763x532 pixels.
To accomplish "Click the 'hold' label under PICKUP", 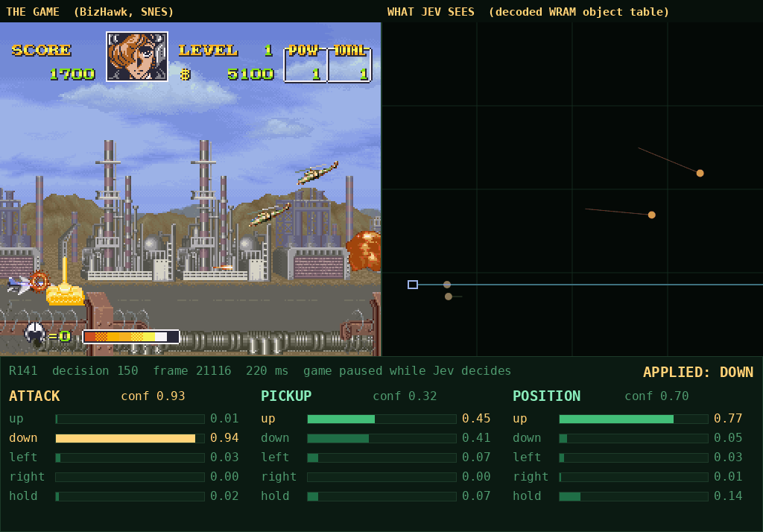I will point(275,496).
